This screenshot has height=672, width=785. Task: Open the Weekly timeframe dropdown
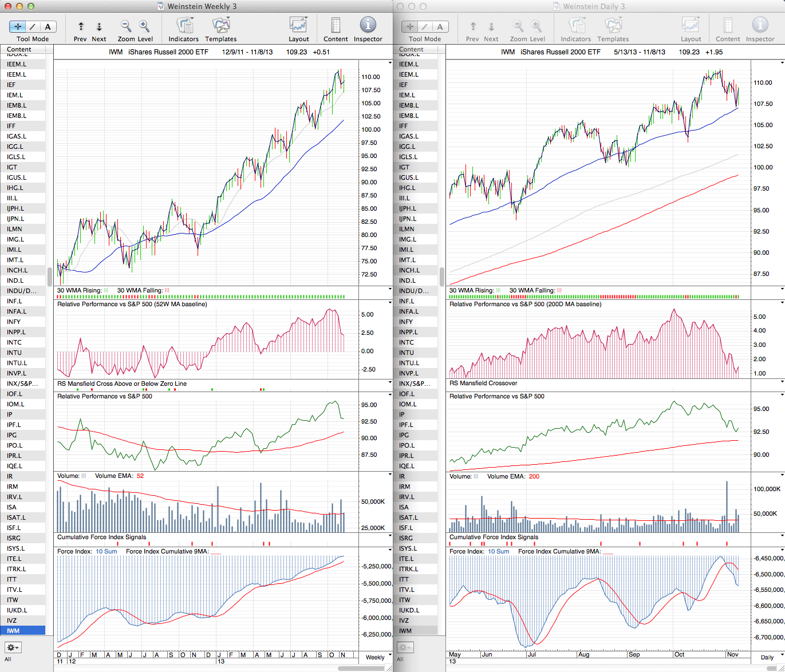tap(378, 657)
